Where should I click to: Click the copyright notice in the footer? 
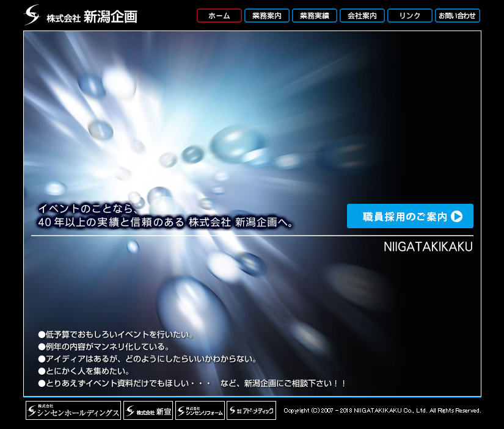[382, 411]
